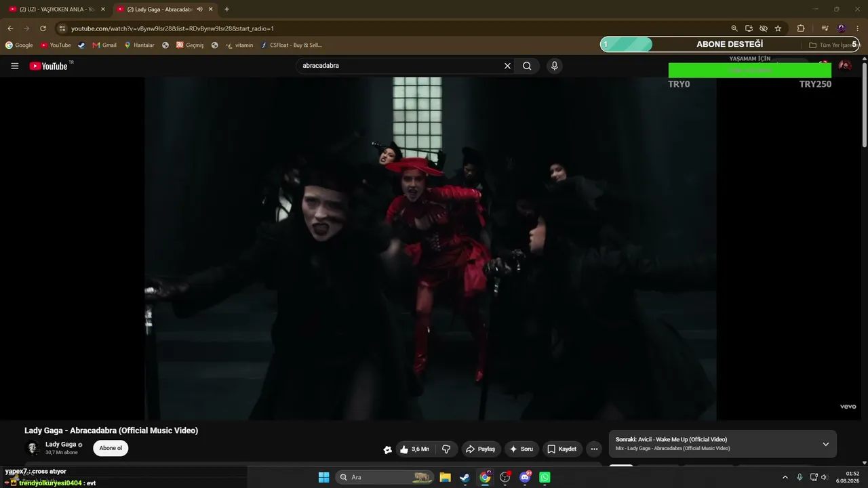Like the Abracadabra video
Screen dimensions: 868x488
(x=414, y=449)
